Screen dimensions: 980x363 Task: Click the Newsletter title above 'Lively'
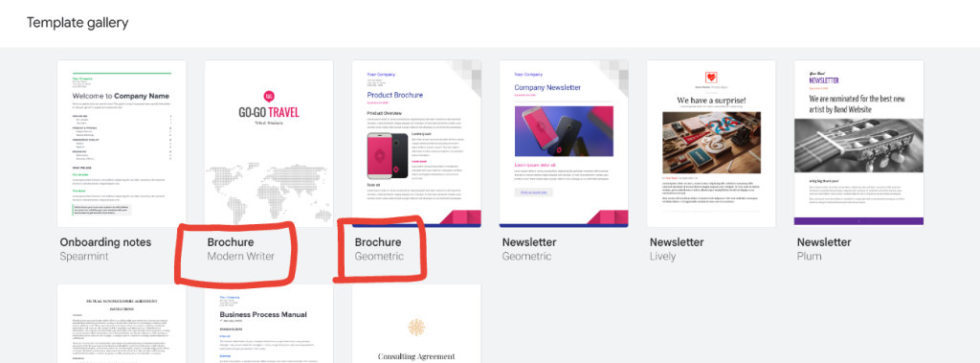pyautogui.click(x=677, y=242)
